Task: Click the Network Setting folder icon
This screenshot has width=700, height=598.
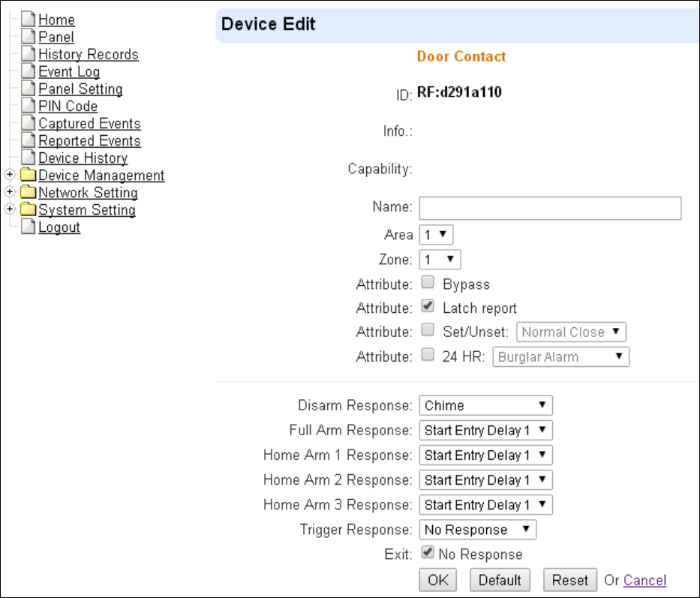Action: 28,192
